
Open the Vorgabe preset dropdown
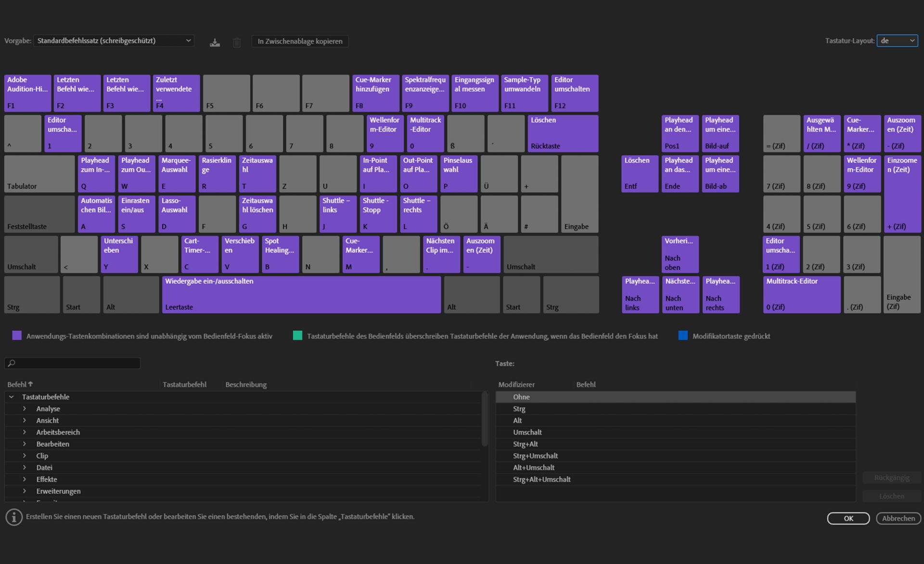pyautogui.click(x=114, y=41)
